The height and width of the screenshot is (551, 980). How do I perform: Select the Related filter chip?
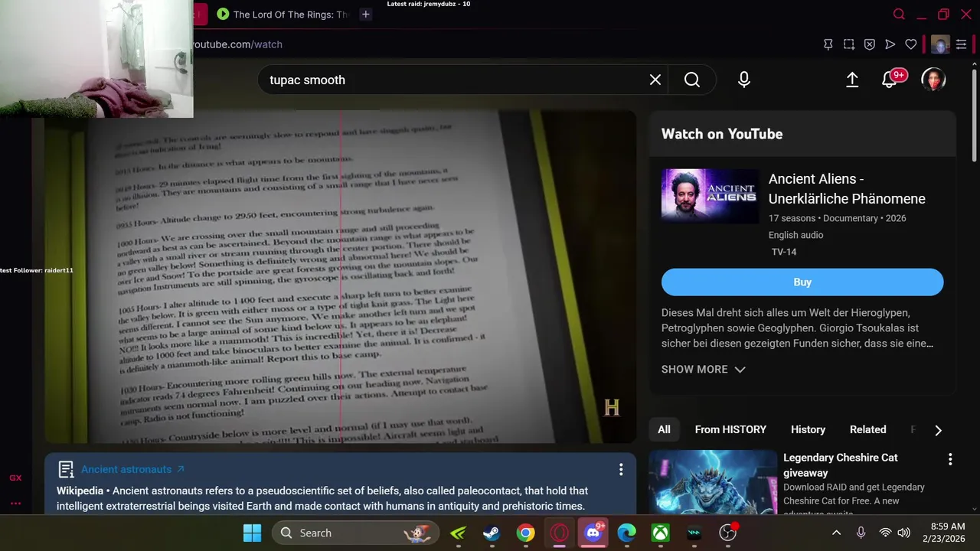point(867,429)
